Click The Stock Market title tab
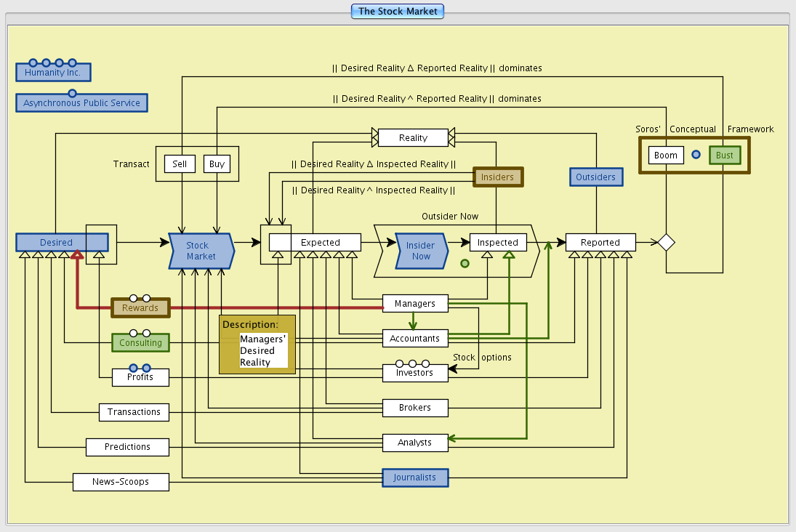The width and height of the screenshot is (796, 532). pos(398,11)
